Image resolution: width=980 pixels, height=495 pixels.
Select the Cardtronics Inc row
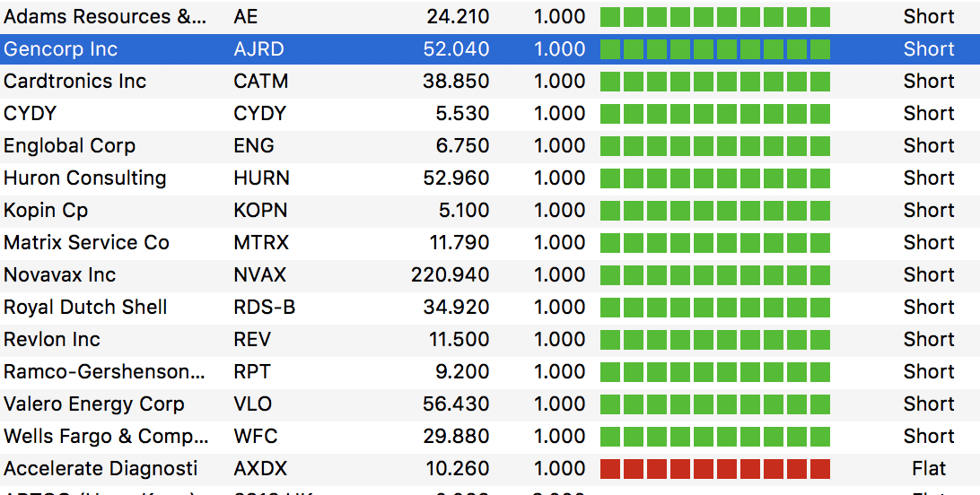click(490, 81)
